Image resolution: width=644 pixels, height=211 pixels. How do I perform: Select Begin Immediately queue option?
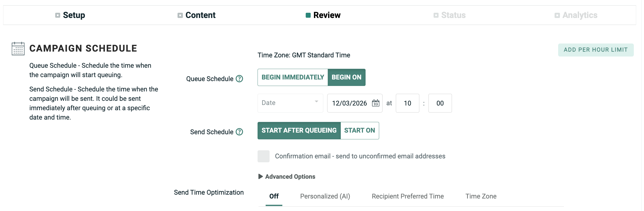(x=293, y=77)
